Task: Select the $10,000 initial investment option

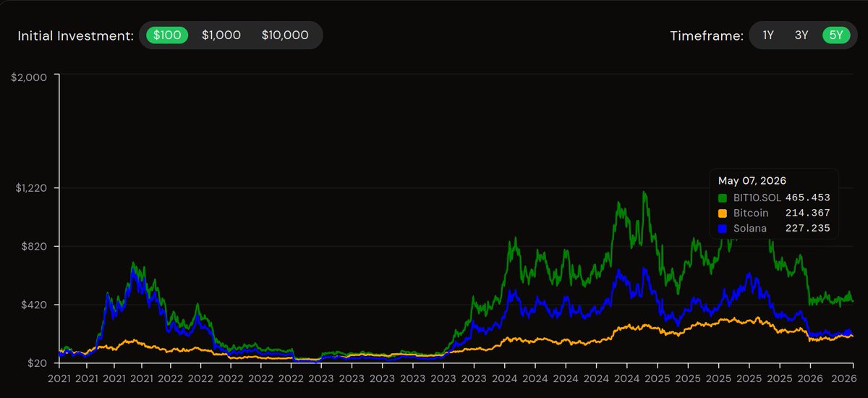Action: click(x=285, y=35)
